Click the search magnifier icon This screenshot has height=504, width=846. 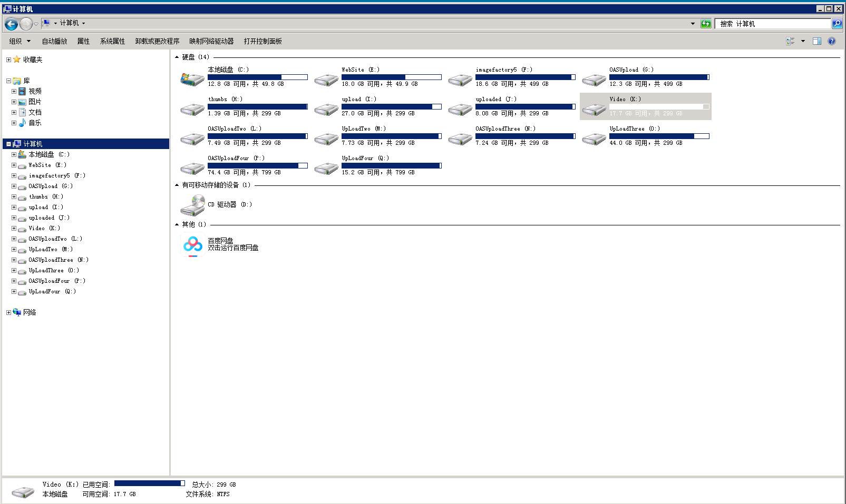(837, 24)
